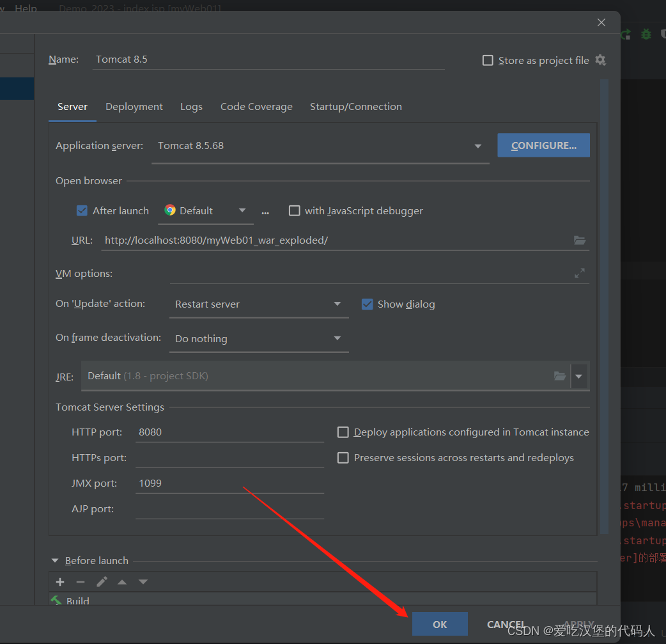Add a new Before launch task
The height and width of the screenshot is (644, 666).
pos(60,581)
